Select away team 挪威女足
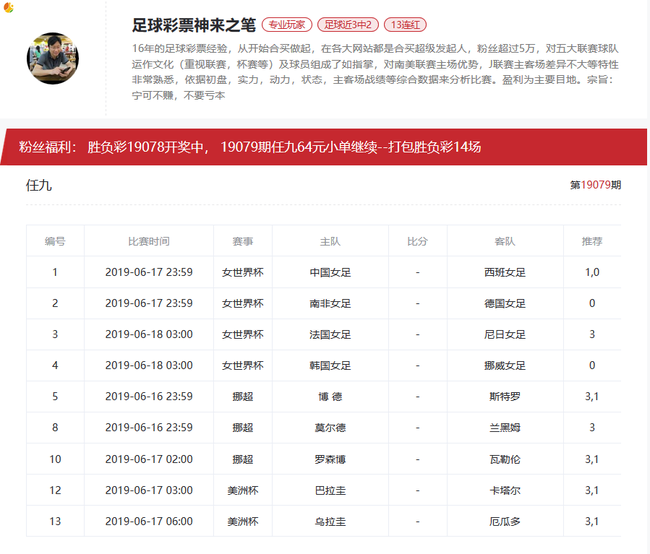 [x=505, y=366]
